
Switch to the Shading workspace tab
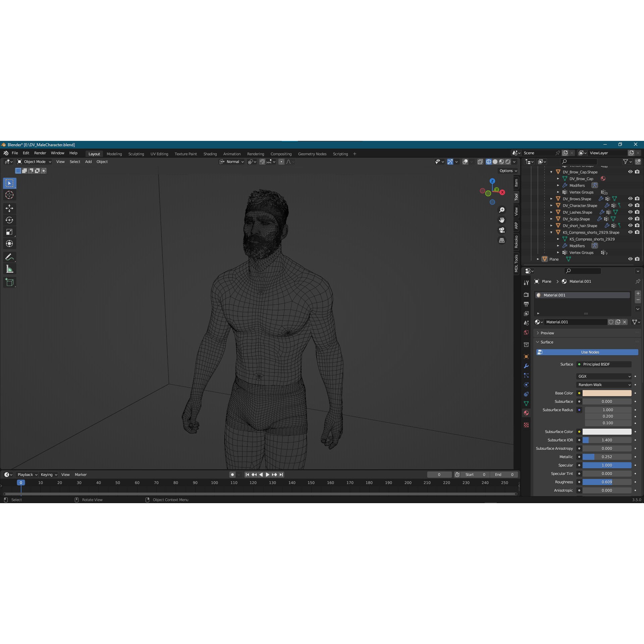pyautogui.click(x=210, y=154)
